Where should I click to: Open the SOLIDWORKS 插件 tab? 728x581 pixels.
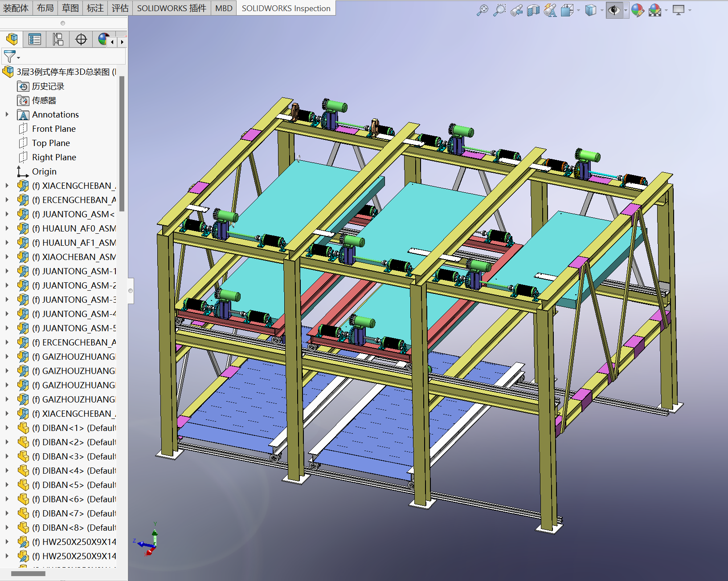pyautogui.click(x=171, y=8)
